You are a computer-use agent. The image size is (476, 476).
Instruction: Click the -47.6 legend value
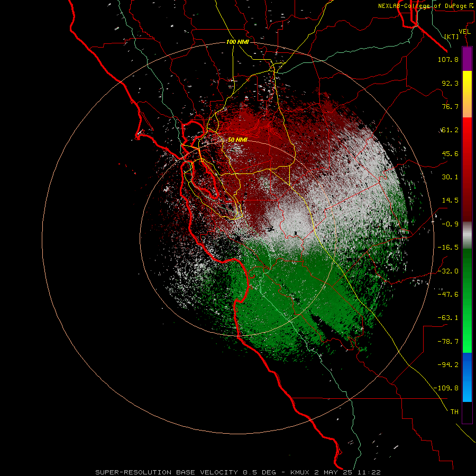[448, 295]
